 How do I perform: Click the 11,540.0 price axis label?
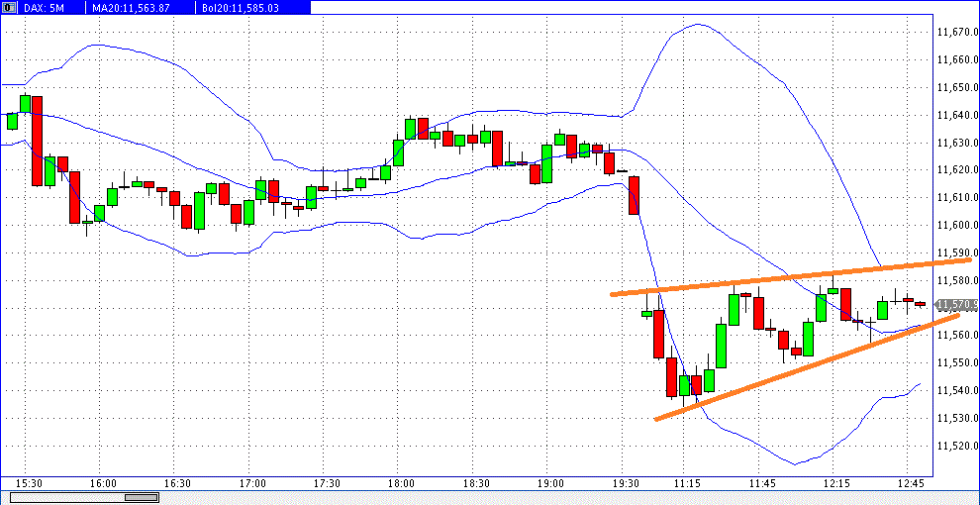[x=957, y=390]
